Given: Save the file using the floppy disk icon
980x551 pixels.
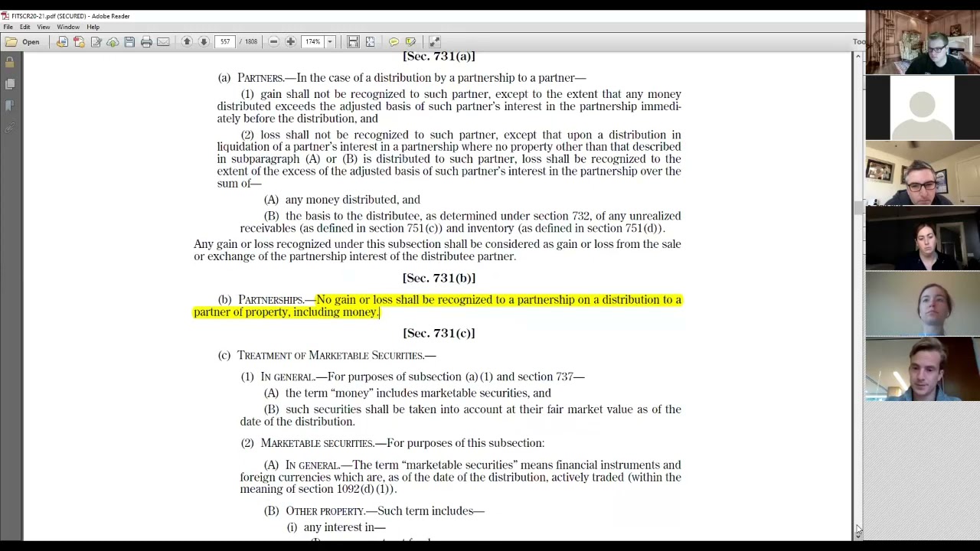Looking at the screenshot, I should [129, 41].
